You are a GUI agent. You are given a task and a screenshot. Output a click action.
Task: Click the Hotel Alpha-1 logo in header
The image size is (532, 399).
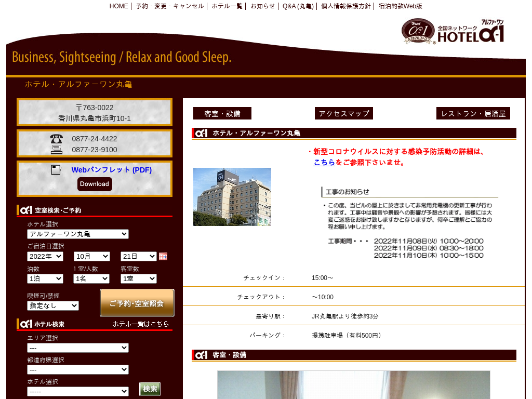453,32
